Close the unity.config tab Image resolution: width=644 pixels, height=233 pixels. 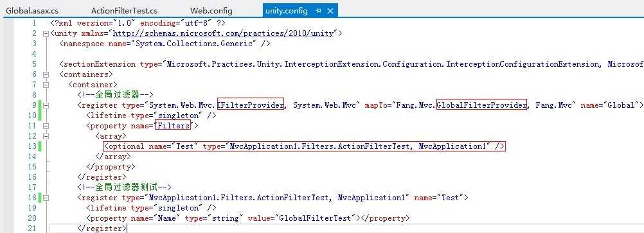click(x=330, y=11)
